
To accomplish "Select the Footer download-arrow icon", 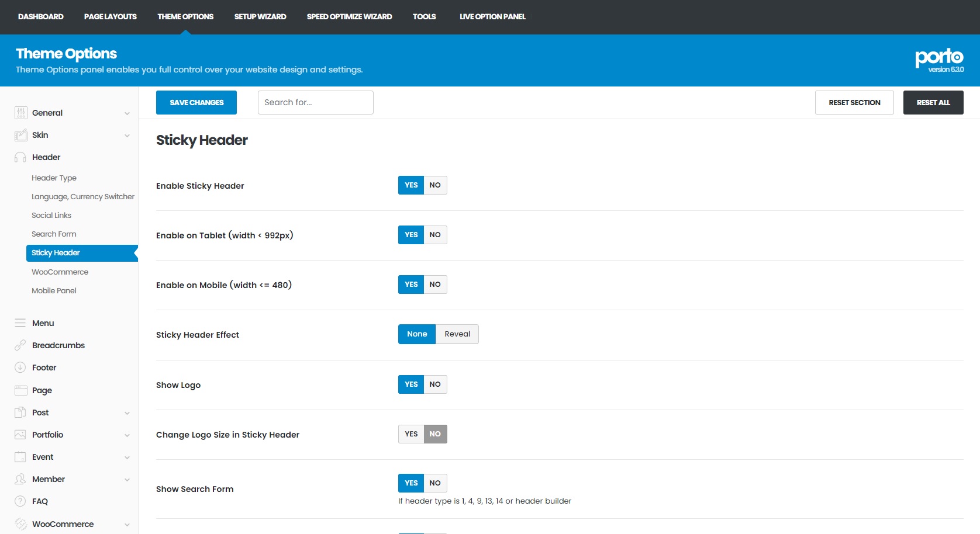I will [x=20, y=367].
